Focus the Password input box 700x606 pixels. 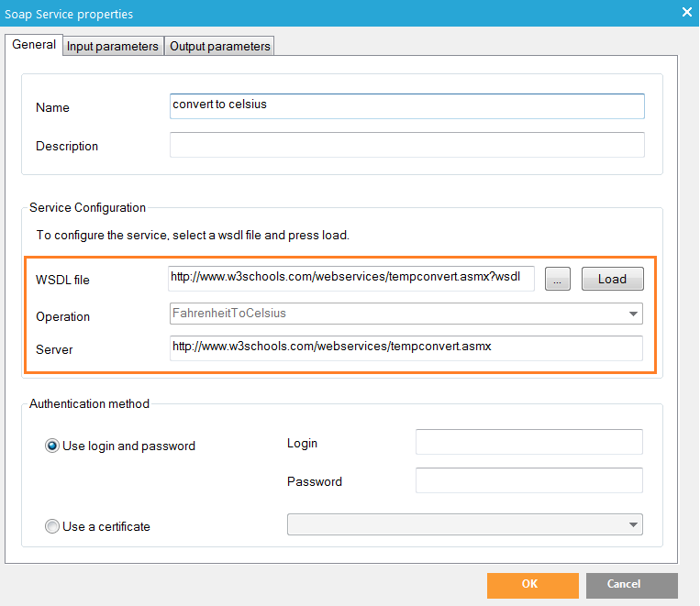[528, 480]
